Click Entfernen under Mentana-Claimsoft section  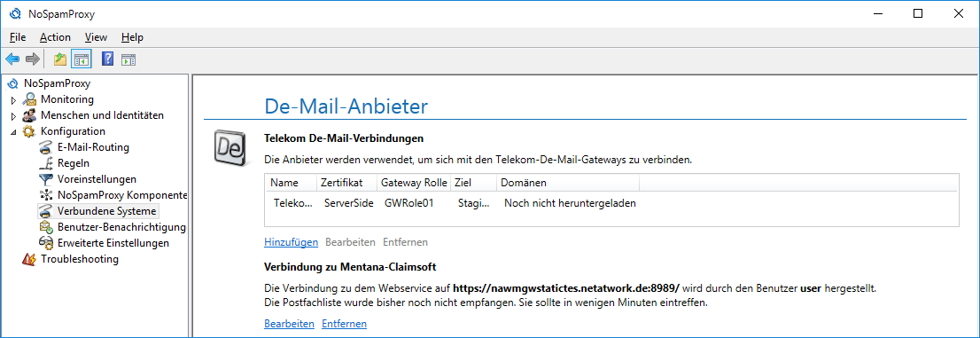point(344,324)
